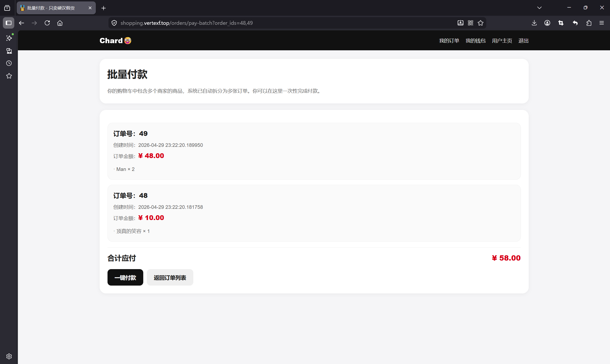Click the 批量付款 page heading
This screenshot has height=364, width=610.
(x=127, y=74)
